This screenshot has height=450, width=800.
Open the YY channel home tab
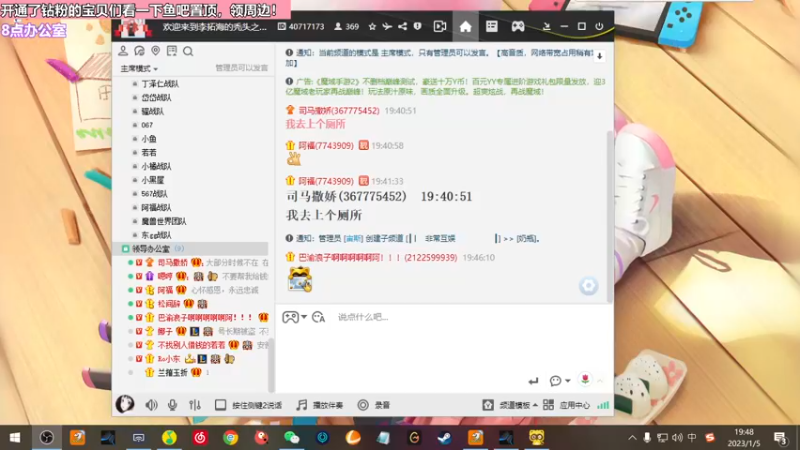(465, 27)
